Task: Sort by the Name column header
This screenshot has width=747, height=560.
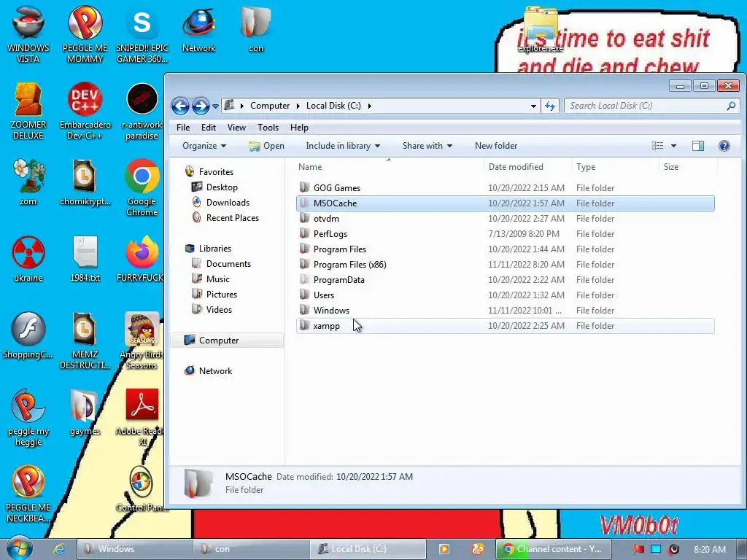Action: click(x=389, y=167)
